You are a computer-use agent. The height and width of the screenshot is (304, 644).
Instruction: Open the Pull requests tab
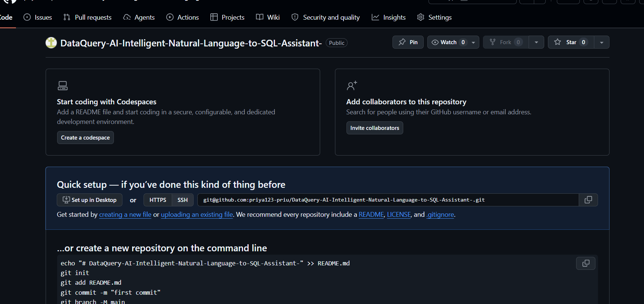point(88,17)
